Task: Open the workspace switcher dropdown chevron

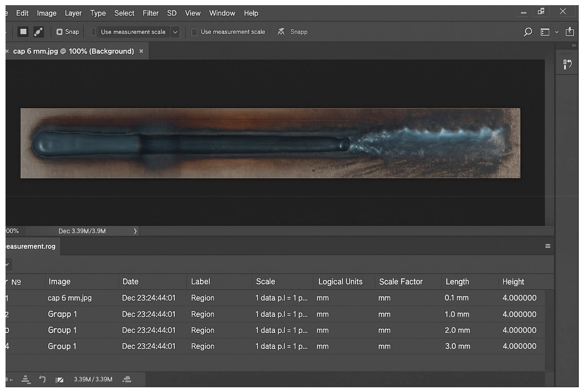Action: (x=556, y=32)
